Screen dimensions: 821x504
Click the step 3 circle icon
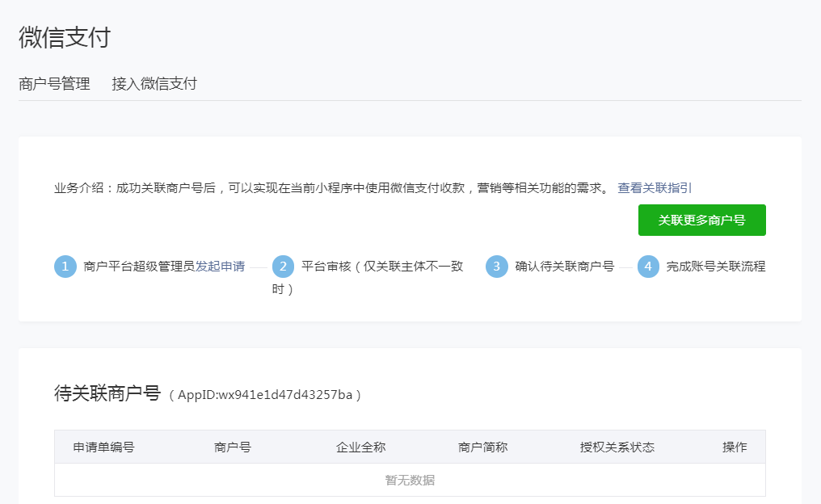(x=496, y=267)
